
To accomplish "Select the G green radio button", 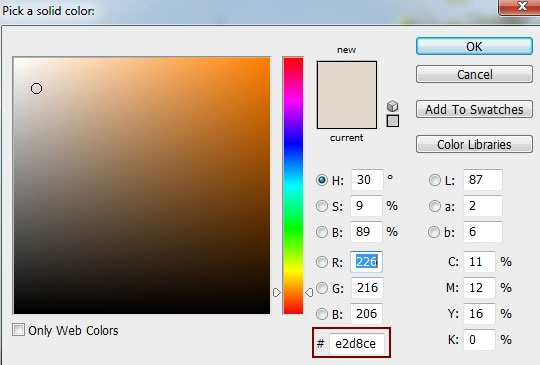I will [x=322, y=288].
